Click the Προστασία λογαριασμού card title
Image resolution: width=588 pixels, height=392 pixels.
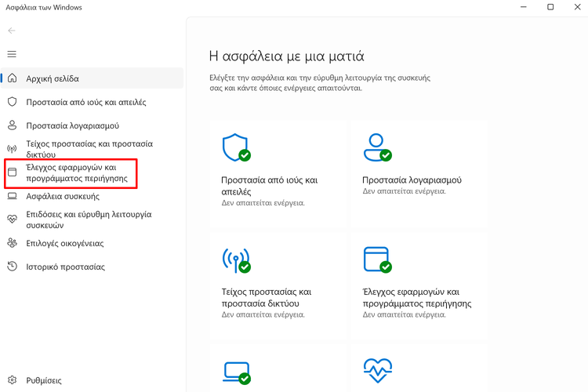(x=412, y=180)
